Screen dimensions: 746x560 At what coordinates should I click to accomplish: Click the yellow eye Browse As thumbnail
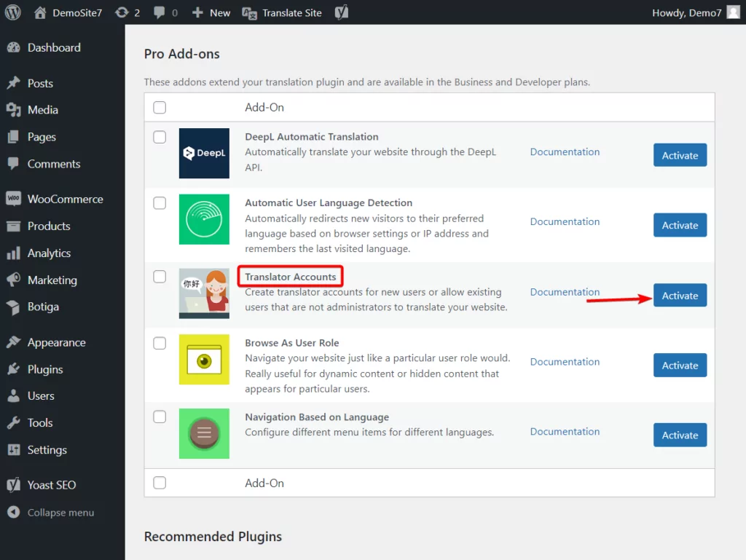pos(204,360)
